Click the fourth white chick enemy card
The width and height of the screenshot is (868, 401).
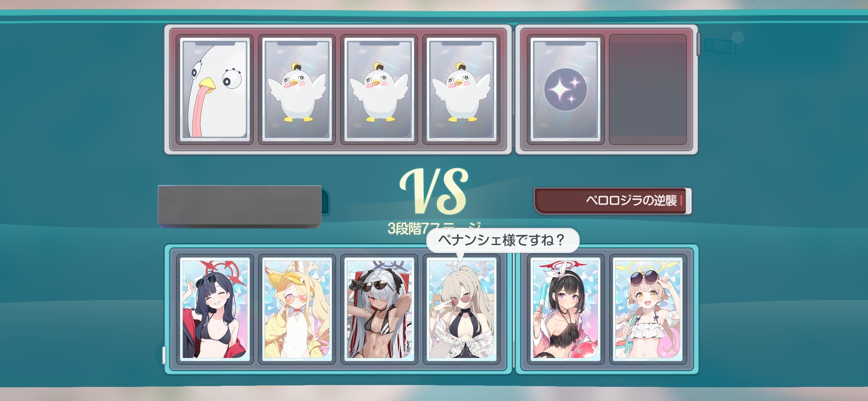461,89
